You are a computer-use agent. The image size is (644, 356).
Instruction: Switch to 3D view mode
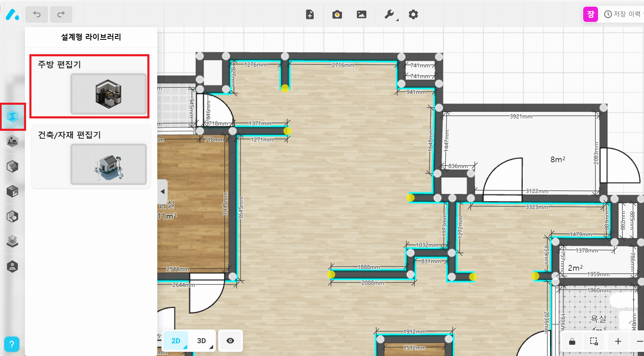[x=202, y=341]
